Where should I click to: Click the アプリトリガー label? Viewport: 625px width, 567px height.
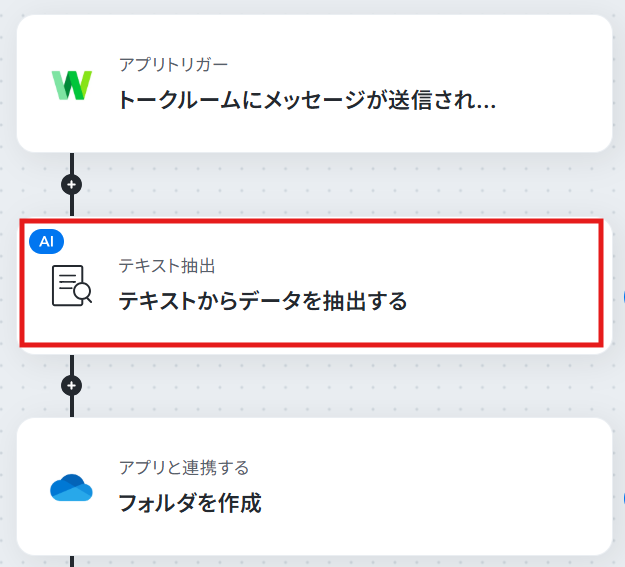[173, 65]
